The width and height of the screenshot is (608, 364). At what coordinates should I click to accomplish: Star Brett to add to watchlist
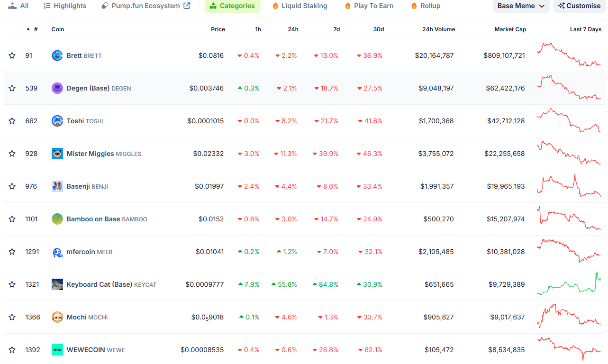[x=12, y=55]
